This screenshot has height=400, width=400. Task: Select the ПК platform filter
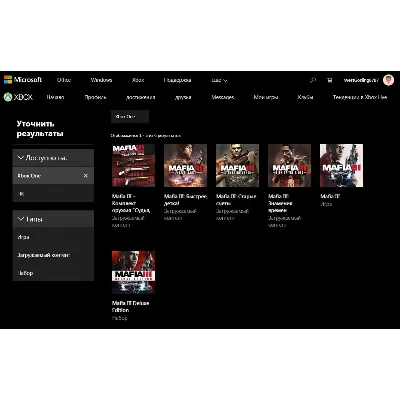point(53,193)
